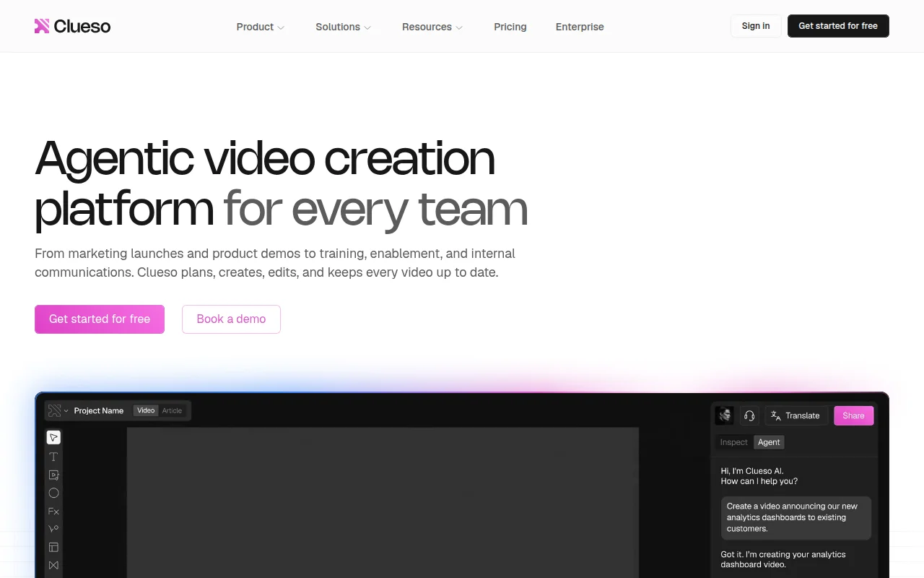This screenshot has width=924, height=578.
Task: Click the headset voice icon button
Action: coord(749,415)
